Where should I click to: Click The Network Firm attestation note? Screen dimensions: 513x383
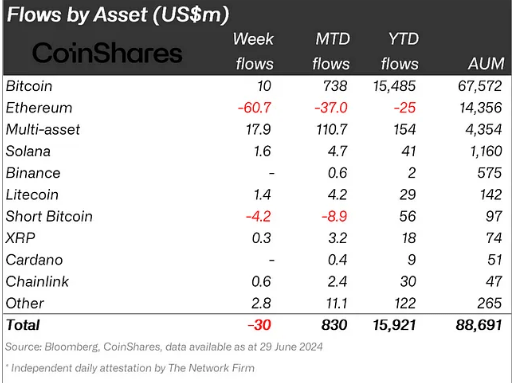[130, 368]
